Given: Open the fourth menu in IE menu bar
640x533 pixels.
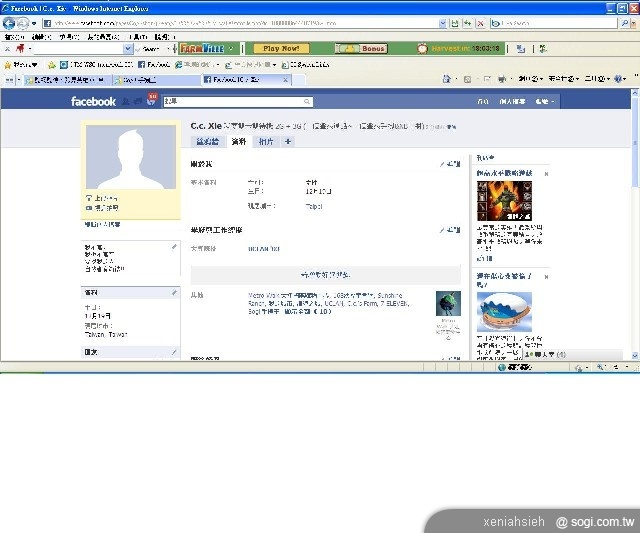Looking at the screenshot, I should 103,37.
